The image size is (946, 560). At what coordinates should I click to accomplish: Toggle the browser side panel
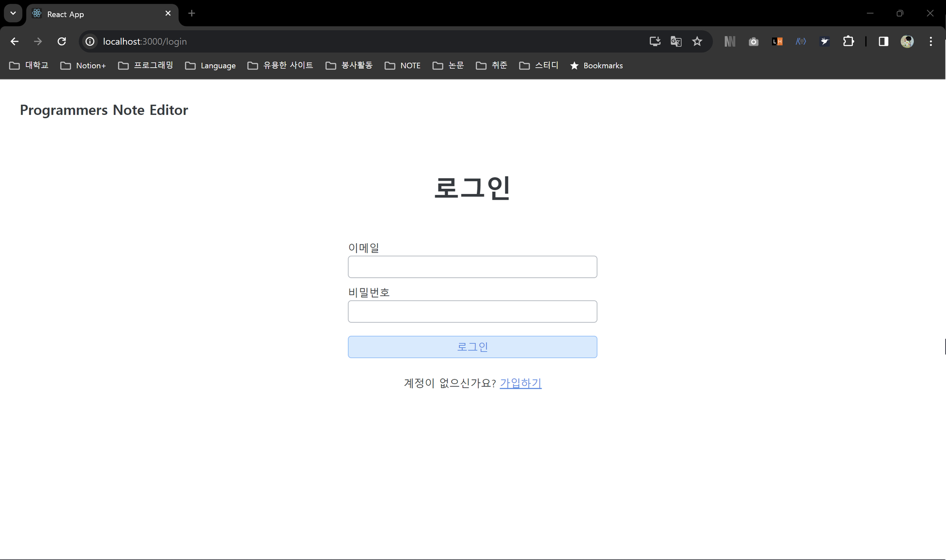click(x=883, y=42)
